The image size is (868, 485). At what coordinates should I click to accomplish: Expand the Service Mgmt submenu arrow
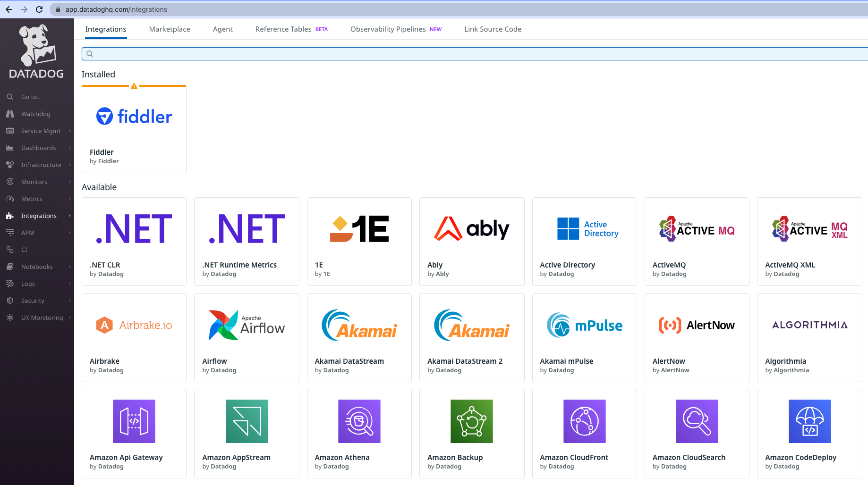[69, 131]
